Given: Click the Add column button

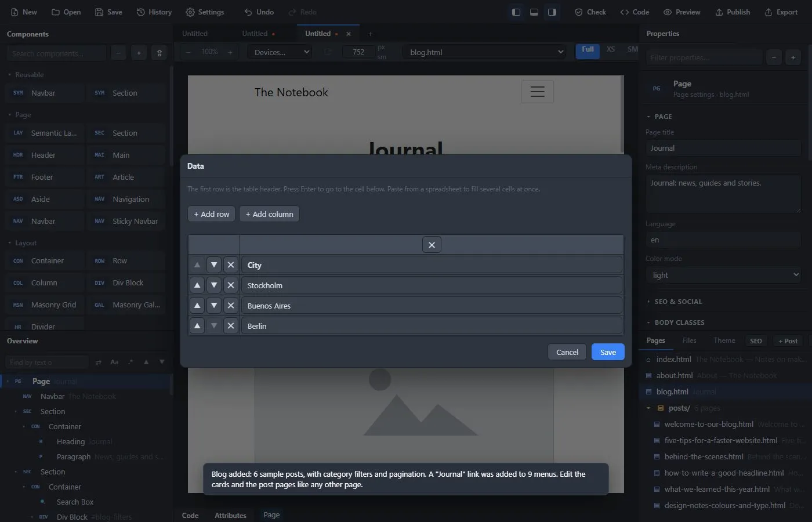Looking at the screenshot, I should point(270,214).
